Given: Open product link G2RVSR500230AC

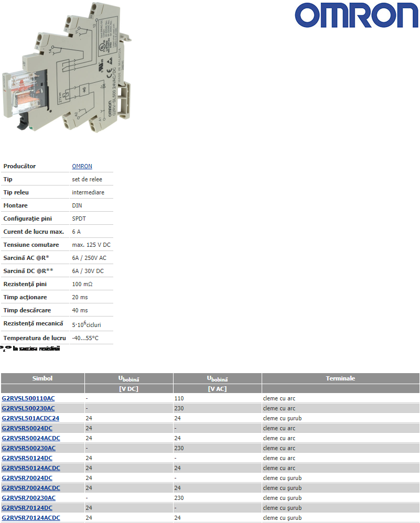Looking at the screenshot, I should (29, 448).
